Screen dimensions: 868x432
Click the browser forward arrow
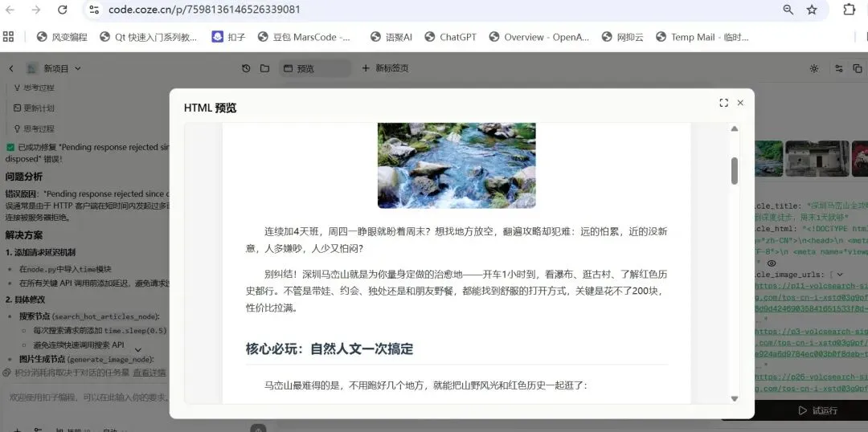coord(36,10)
